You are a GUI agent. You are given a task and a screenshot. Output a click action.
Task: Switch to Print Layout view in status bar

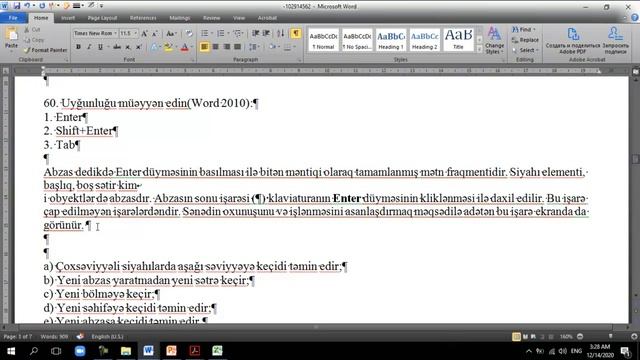516,337
